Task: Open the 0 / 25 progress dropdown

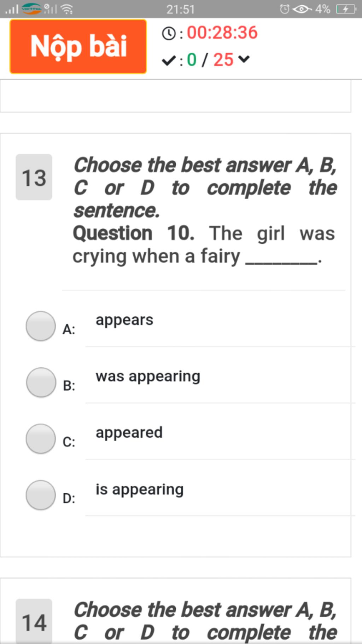Action: (x=218, y=59)
